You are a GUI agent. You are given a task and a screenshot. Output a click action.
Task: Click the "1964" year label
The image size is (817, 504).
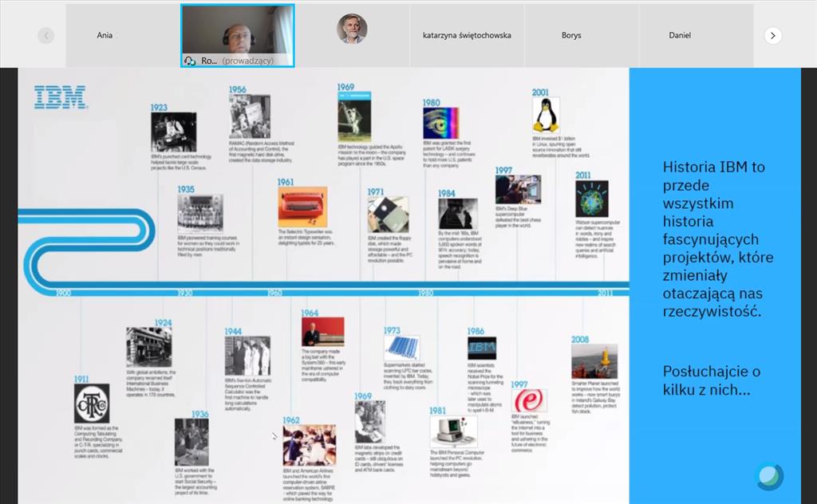click(310, 313)
